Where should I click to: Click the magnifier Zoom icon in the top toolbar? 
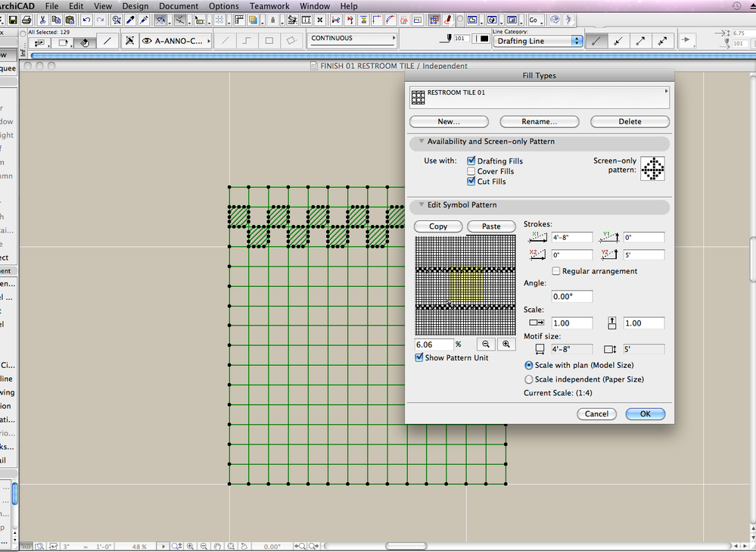point(116,20)
